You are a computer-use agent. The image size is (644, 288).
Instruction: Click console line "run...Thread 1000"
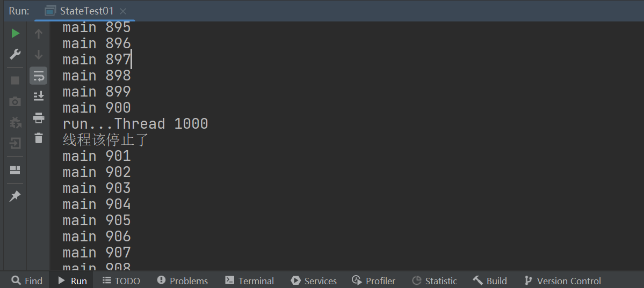135,124
